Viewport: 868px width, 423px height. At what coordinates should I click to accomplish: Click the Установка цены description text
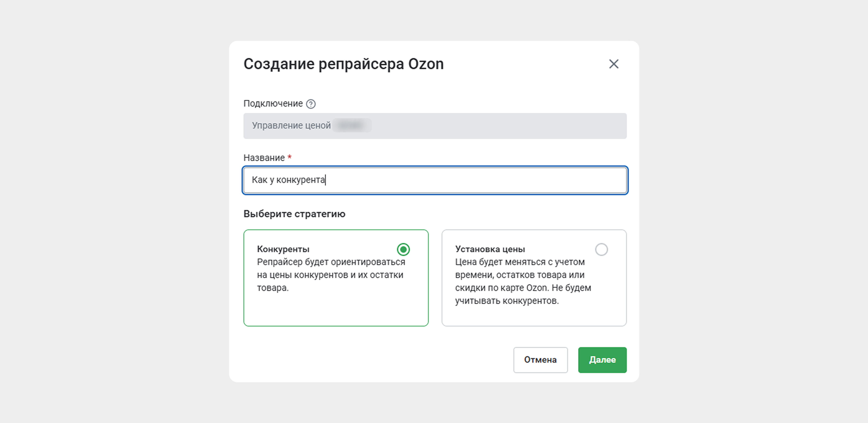pos(523,281)
